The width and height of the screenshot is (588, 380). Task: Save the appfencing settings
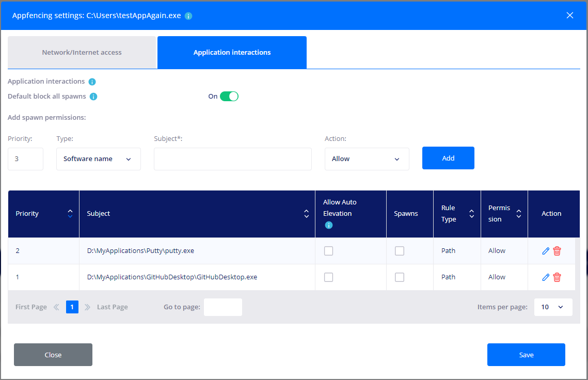[x=526, y=355]
